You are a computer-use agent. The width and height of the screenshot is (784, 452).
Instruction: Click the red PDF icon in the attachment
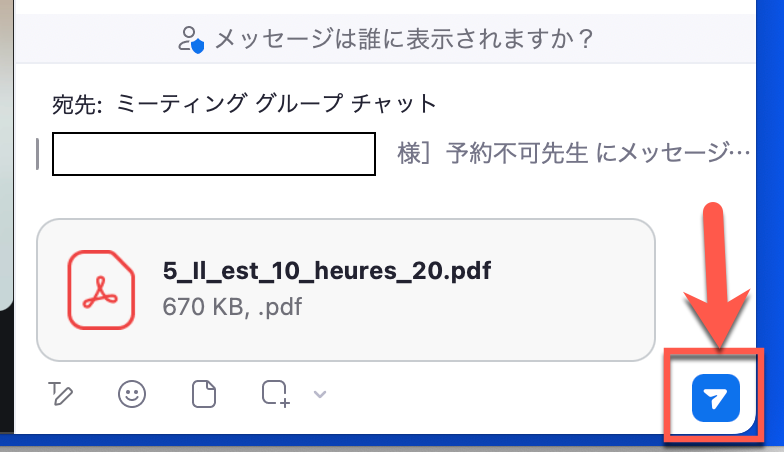coord(102,290)
